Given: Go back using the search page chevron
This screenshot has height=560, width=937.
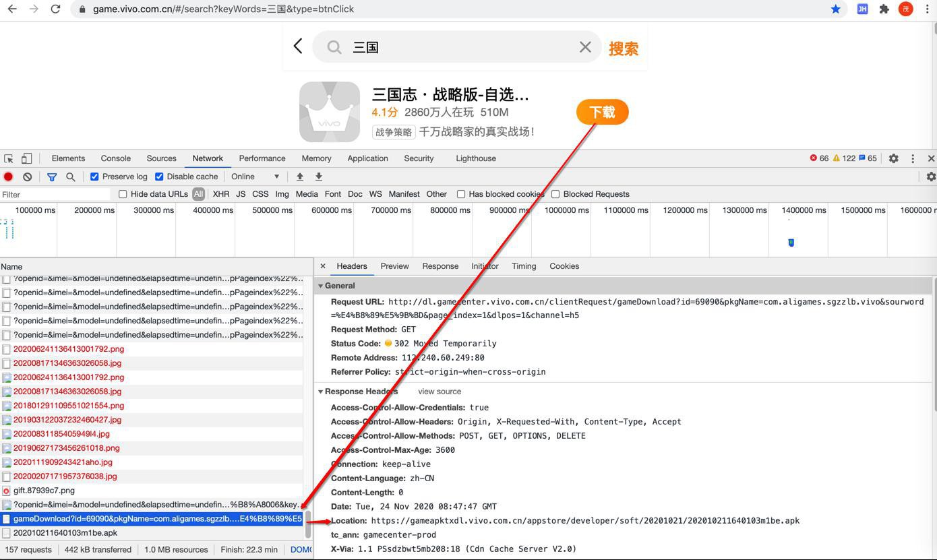Looking at the screenshot, I should click(x=298, y=46).
